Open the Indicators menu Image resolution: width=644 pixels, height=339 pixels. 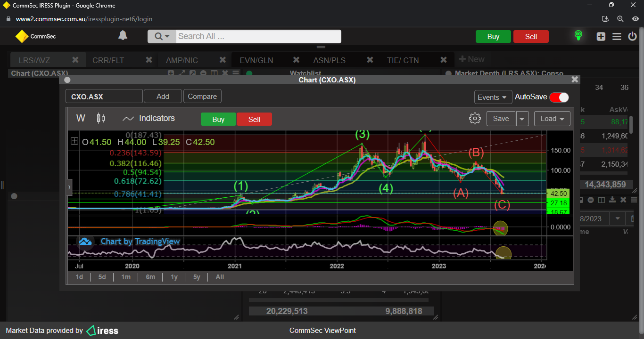149,119
